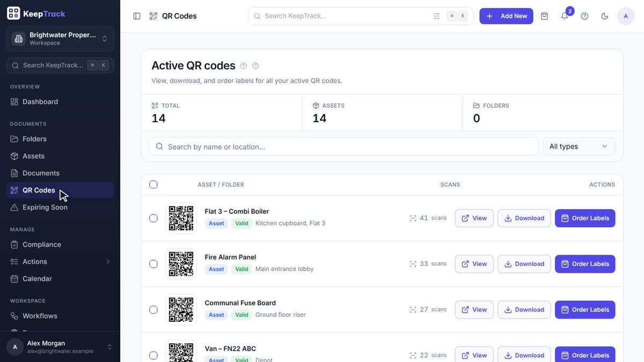Open the search filter sliders icon
644x362 pixels.
coord(437,16)
